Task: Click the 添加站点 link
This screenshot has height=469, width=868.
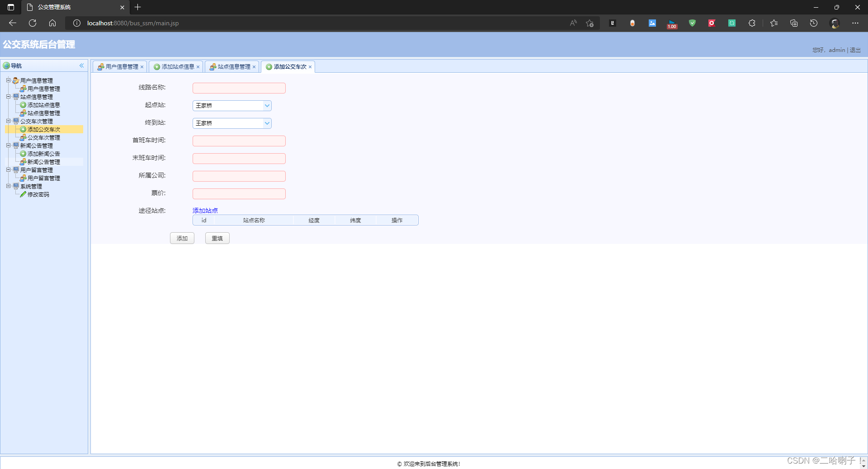Action: click(x=205, y=211)
